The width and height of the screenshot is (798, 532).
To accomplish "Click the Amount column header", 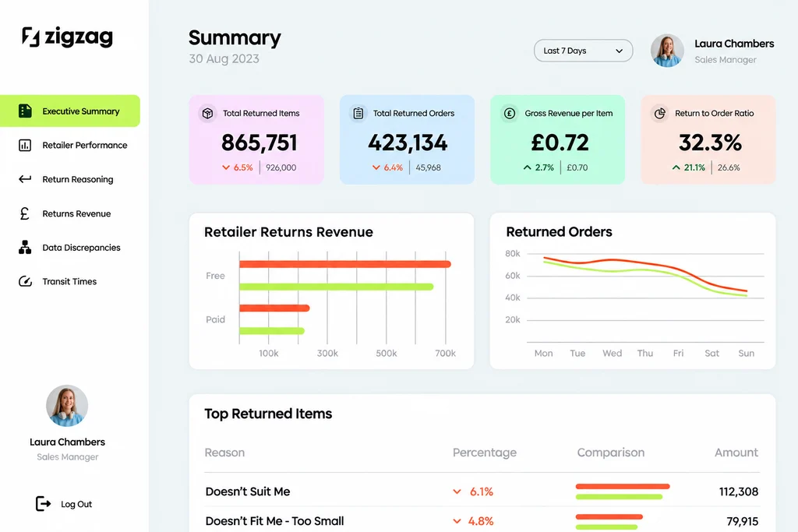I will [x=736, y=453].
